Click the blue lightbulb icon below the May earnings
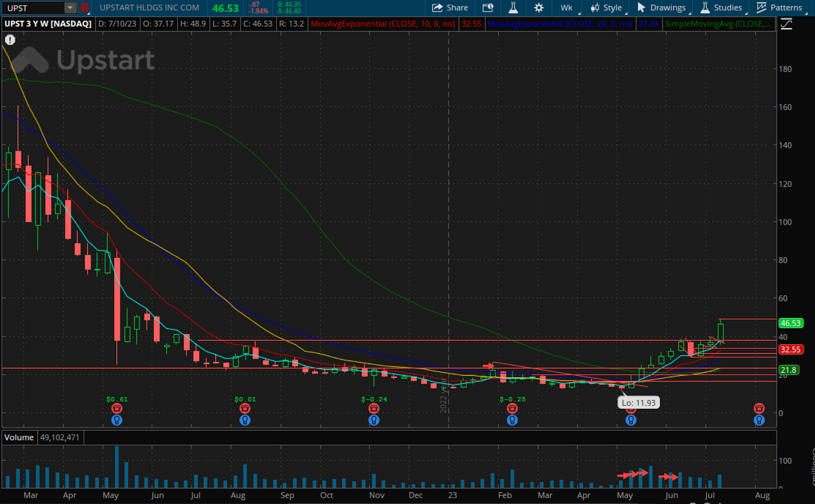Screen dimensions: 815x504 (x=631, y=420)
